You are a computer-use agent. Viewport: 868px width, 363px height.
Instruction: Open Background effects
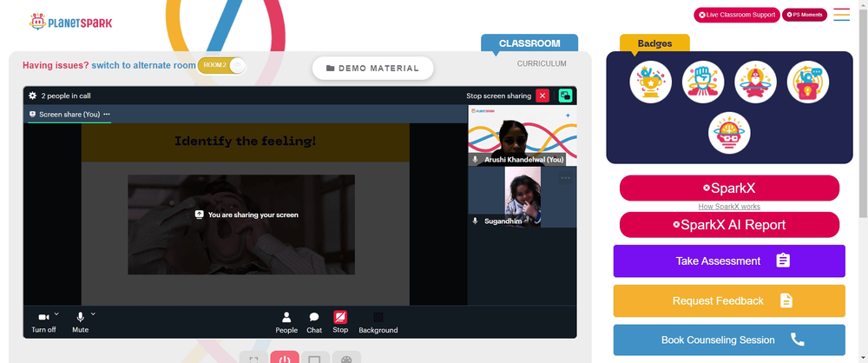(378, 322)
